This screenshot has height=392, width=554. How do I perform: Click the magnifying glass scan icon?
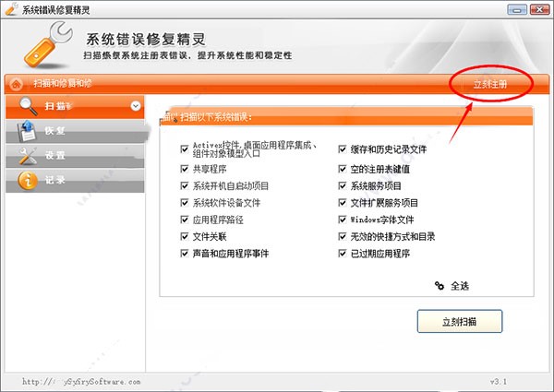[x=29, y=106]
